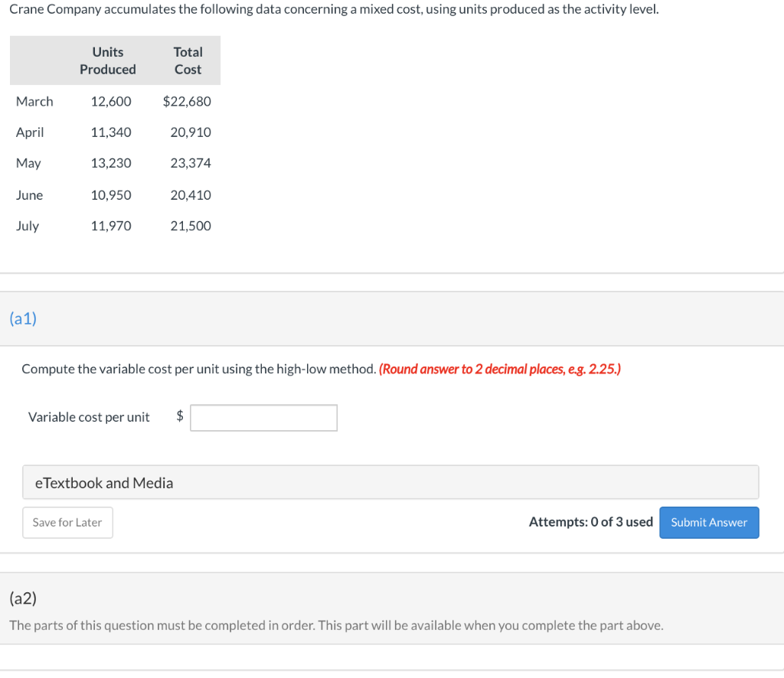Screen dimensions: 784x678
Task: Open the (a1) part heading
Action: tap(23, 318)
